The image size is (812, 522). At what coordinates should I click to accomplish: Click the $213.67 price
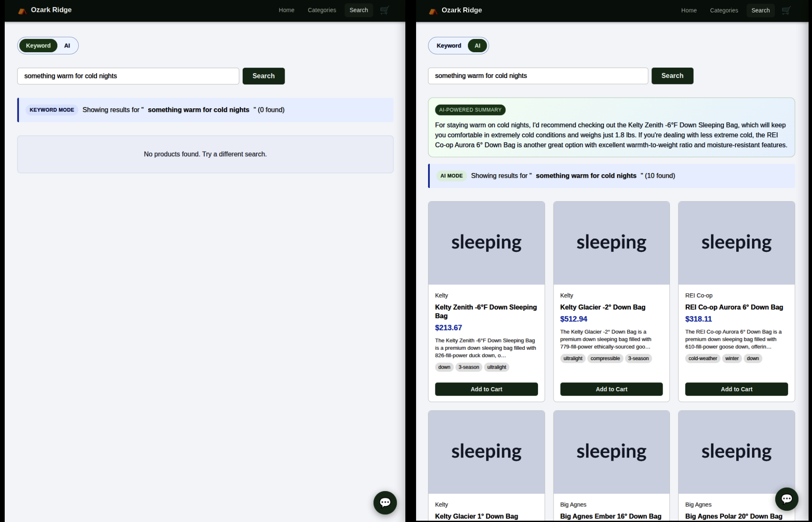coord(448,328)
